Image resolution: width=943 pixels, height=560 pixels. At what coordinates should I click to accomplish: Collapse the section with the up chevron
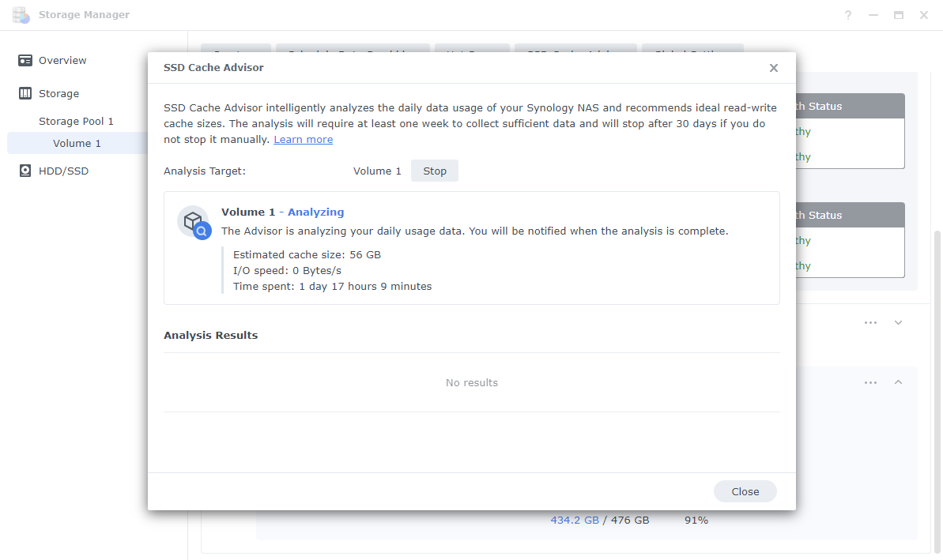(x=898, y=382)
